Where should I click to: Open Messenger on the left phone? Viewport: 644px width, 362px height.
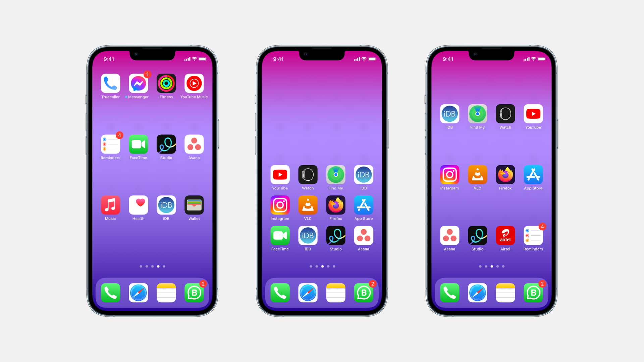coord(138,83)
